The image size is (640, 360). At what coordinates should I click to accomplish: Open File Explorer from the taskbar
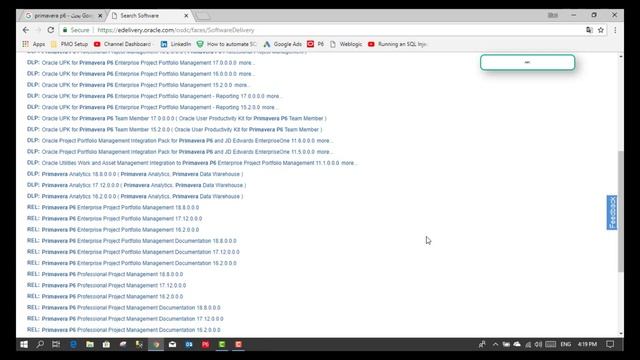pos(90,344)
